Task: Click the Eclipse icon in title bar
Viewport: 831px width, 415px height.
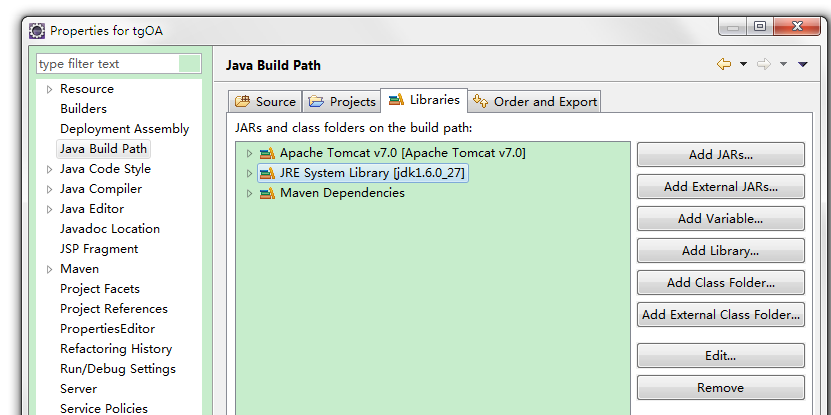Action: (x=37, y=31)
